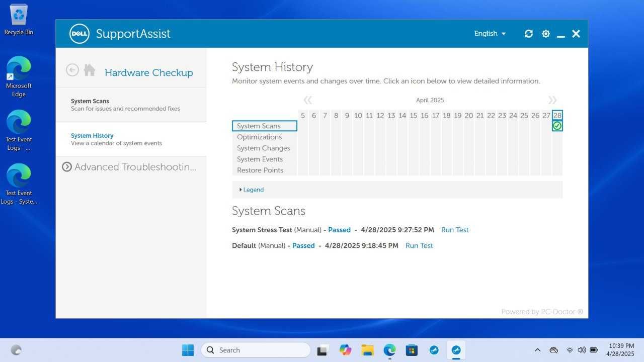Select the System Scans calendar row

265,126
